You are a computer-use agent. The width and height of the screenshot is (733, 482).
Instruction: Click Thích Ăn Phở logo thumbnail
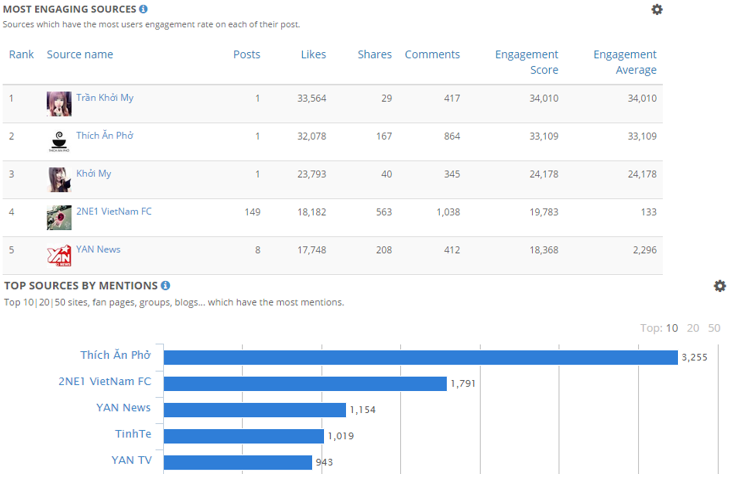click(59, 142)
